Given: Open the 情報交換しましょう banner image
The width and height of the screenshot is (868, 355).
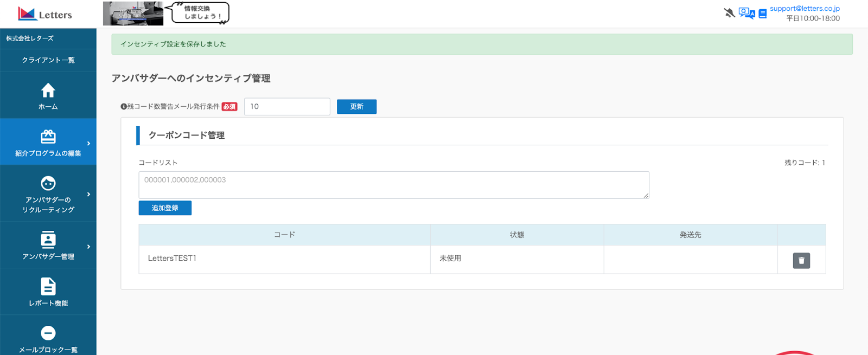Looking at the screenshot, I should (167, 14).
